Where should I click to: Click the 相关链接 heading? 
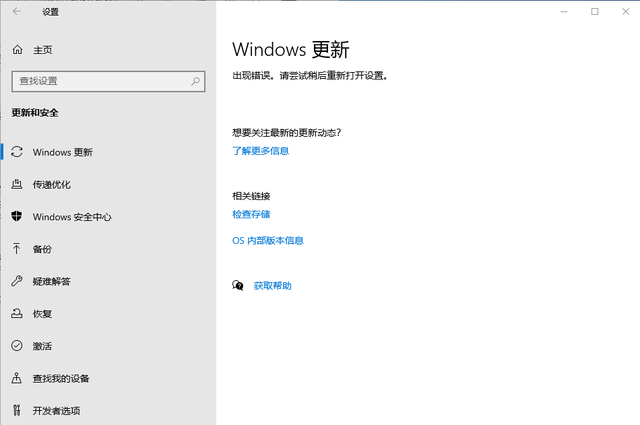coord(251,196)
